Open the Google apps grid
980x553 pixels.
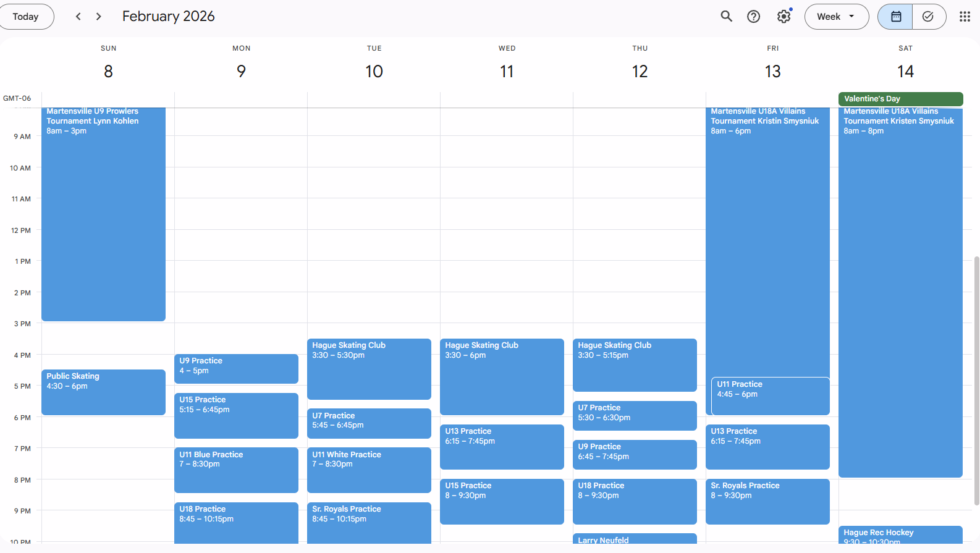[964, 17]
